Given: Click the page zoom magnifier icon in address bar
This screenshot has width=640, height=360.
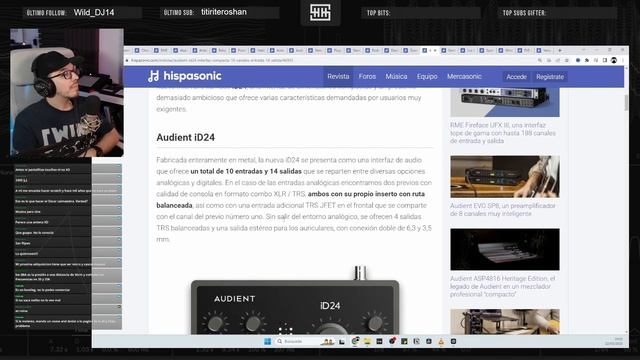Looking at the screenshot, I should click(x=540, y=60).
